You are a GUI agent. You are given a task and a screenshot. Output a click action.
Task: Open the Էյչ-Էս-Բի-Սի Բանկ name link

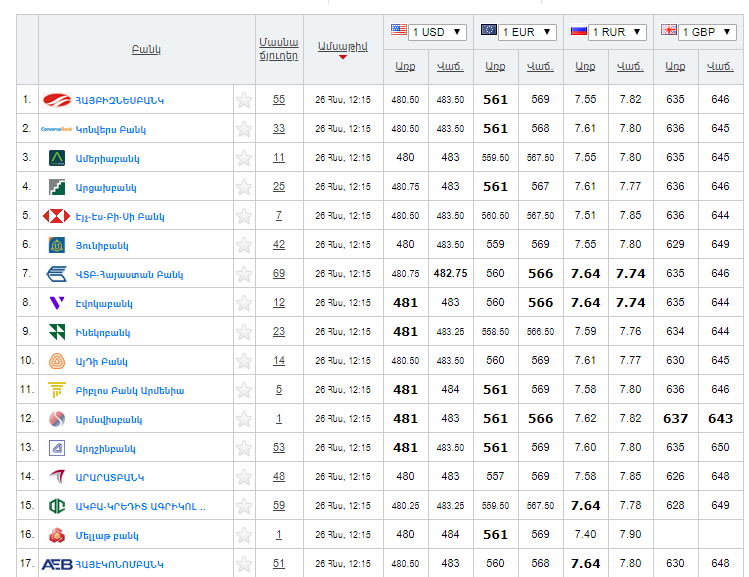click(x=120, y=216)
